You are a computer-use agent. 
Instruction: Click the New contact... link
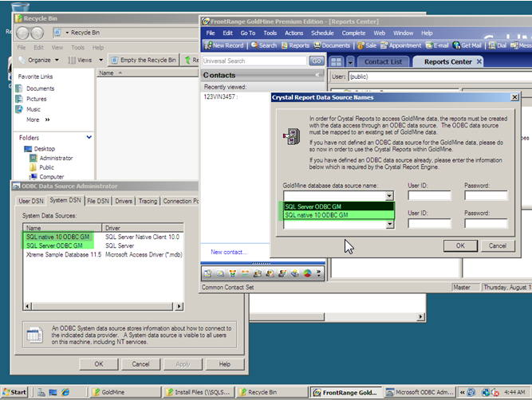tap(228, 252)
